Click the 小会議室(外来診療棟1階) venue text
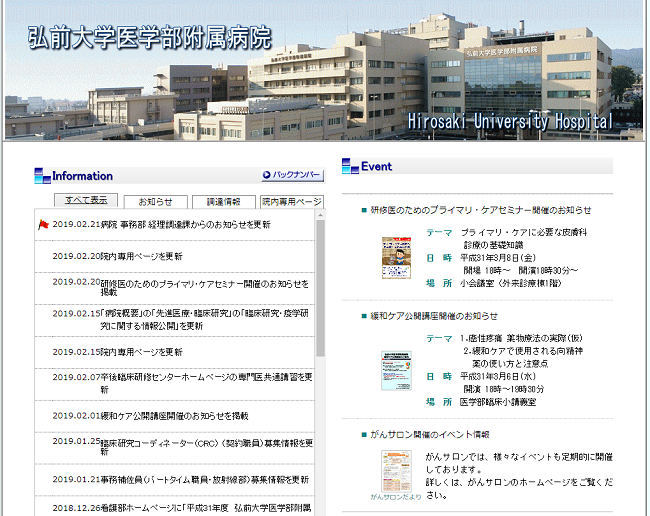Image resolution: width=650 pixels, height=516 pixels. pos(511,283)
